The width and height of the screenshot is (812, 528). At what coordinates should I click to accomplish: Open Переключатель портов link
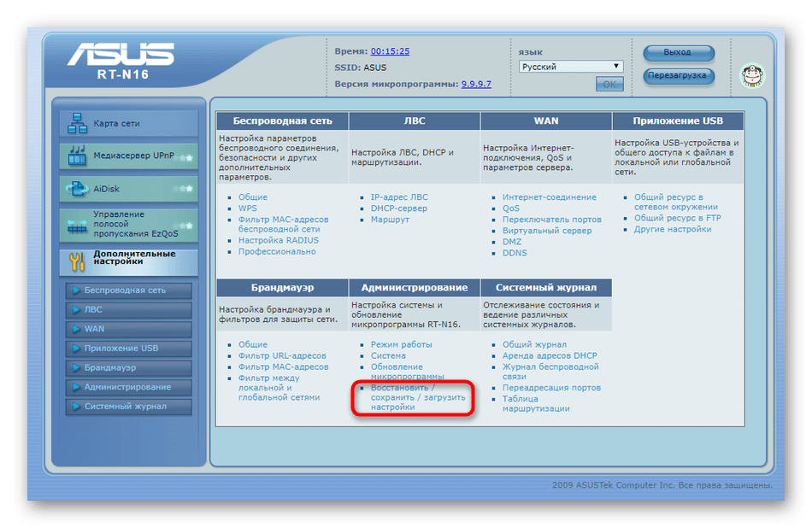[x=552, y=220]
